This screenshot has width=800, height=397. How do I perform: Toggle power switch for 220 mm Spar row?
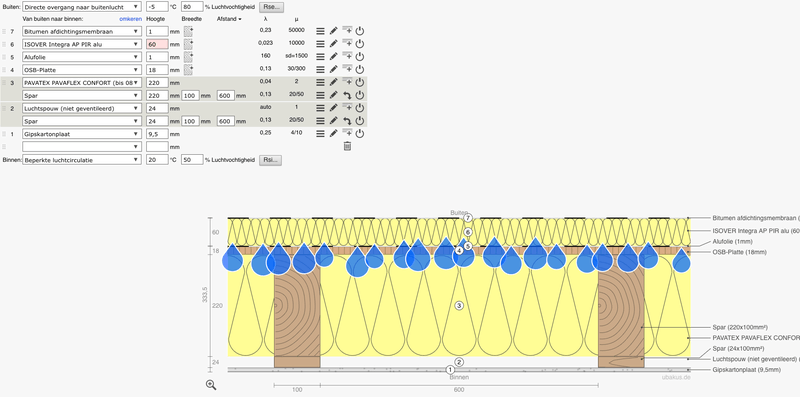click(360, 95)
